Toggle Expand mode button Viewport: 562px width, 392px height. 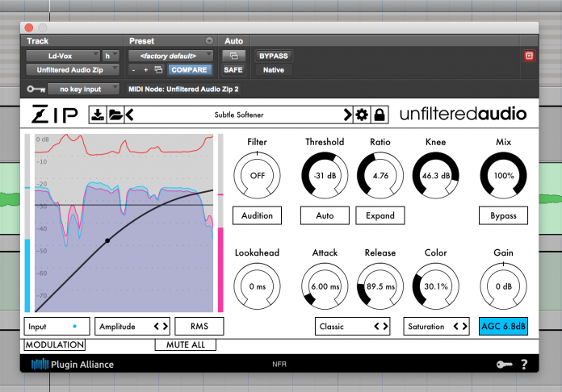pos(380,215)
